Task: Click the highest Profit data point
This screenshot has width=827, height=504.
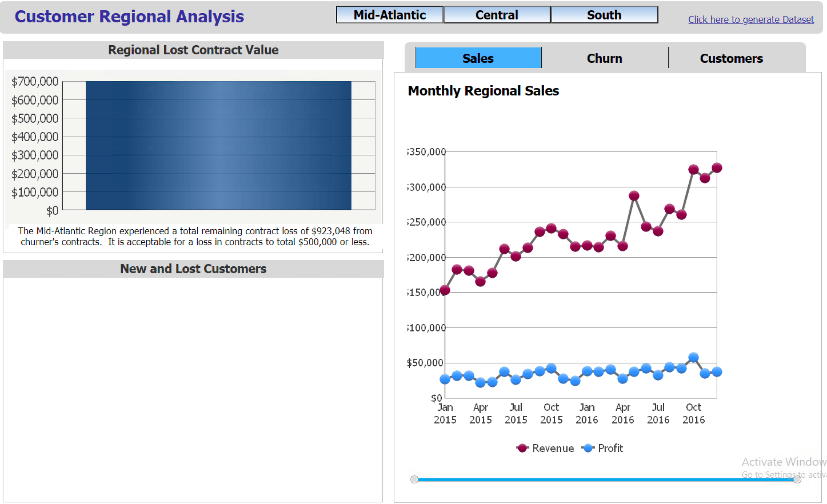Action: (x=693, y=357)
